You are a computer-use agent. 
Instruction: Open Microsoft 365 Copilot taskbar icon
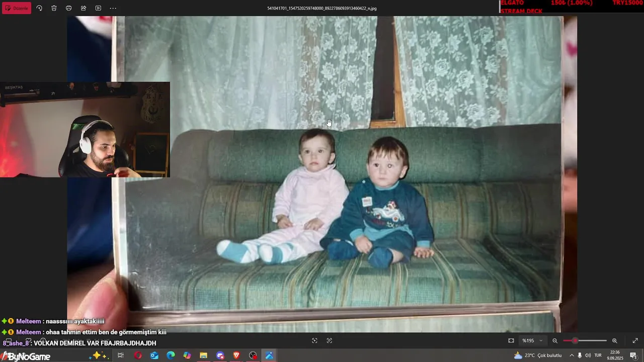click(x=187, y=355)
